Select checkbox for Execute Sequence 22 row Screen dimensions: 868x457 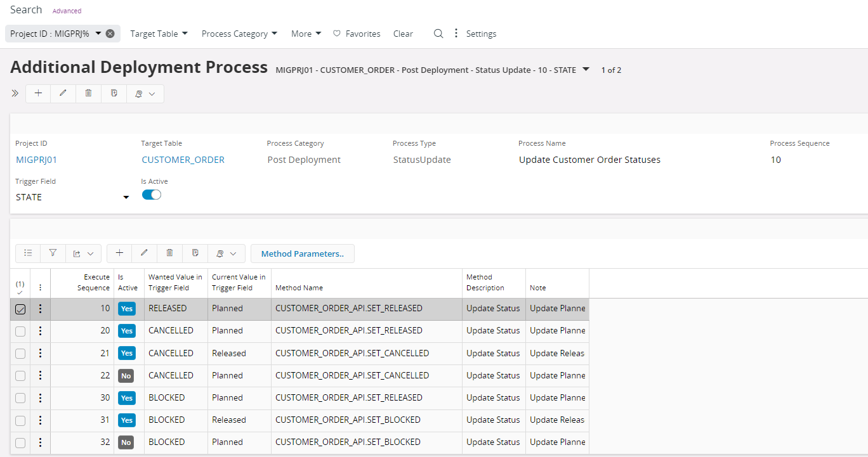coord(20,376)
